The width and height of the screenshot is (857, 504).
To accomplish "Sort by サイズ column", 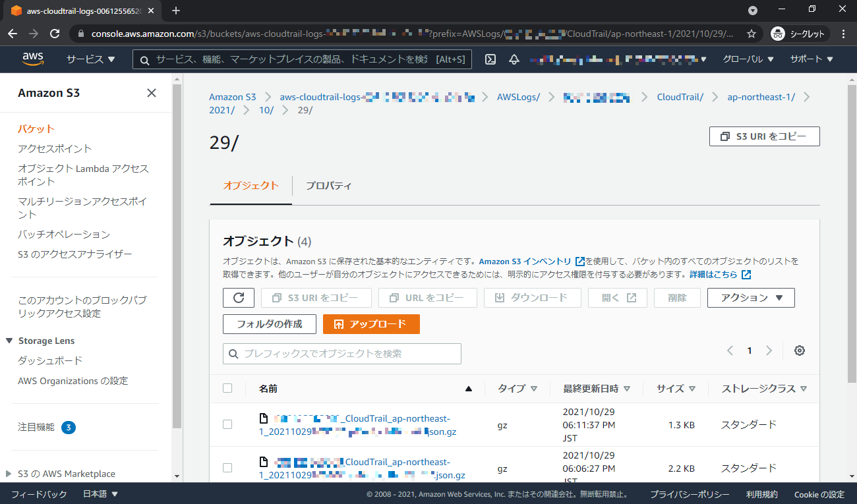I will [676, 389].
